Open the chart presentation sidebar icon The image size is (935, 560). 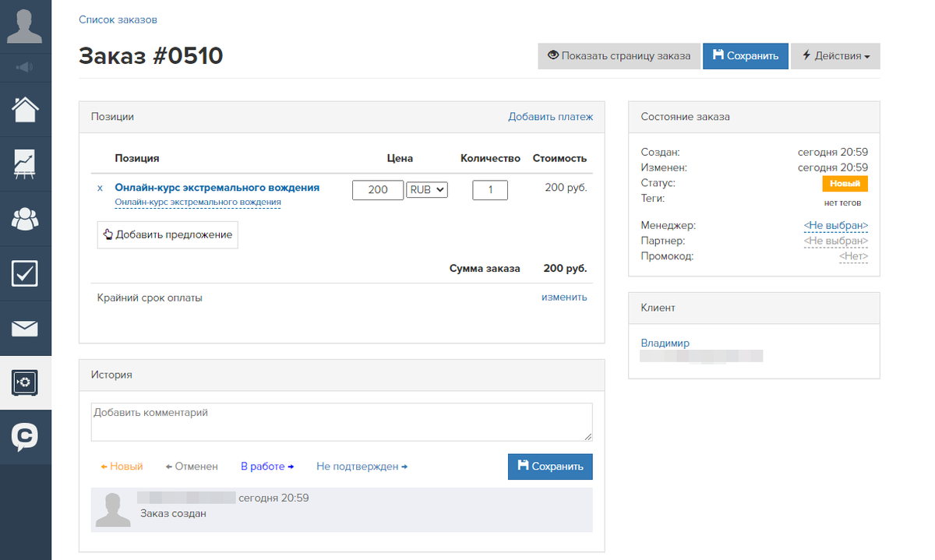coord(25,164)
